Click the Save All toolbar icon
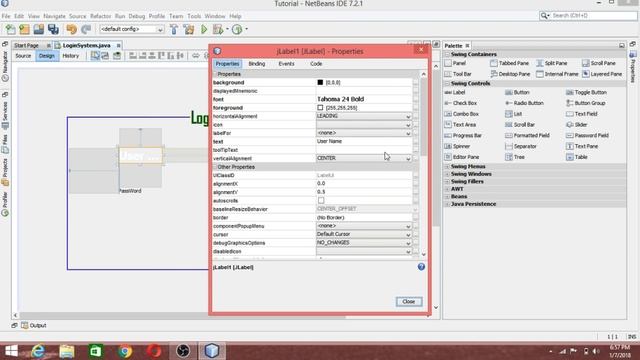Viewport: 640px width, 360px height. 53,29
